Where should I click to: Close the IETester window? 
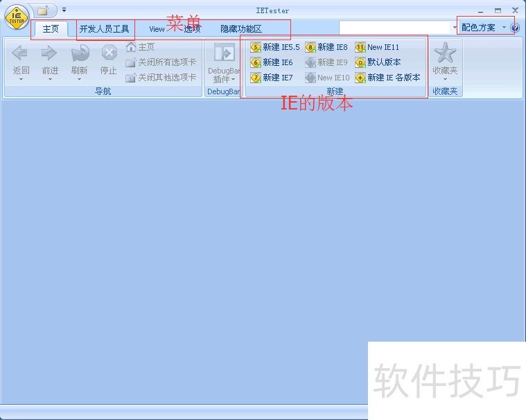516,10
